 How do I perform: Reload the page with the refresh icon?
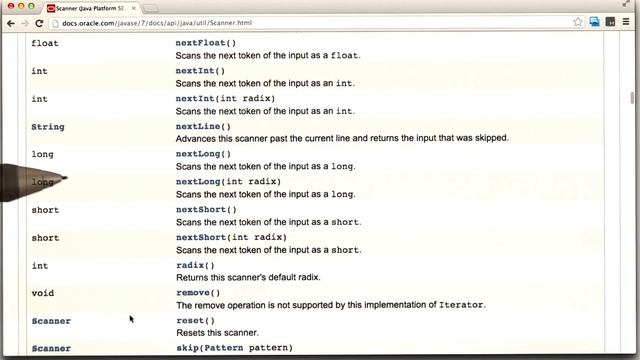[x=39, y=23]
